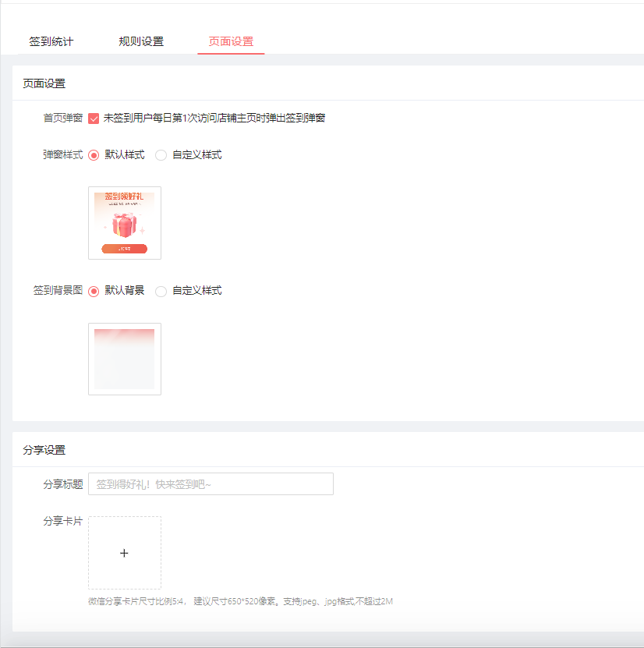Click the 分享设置 section header
This screenshot has height=648, width=644.
(x=44, y=450)
